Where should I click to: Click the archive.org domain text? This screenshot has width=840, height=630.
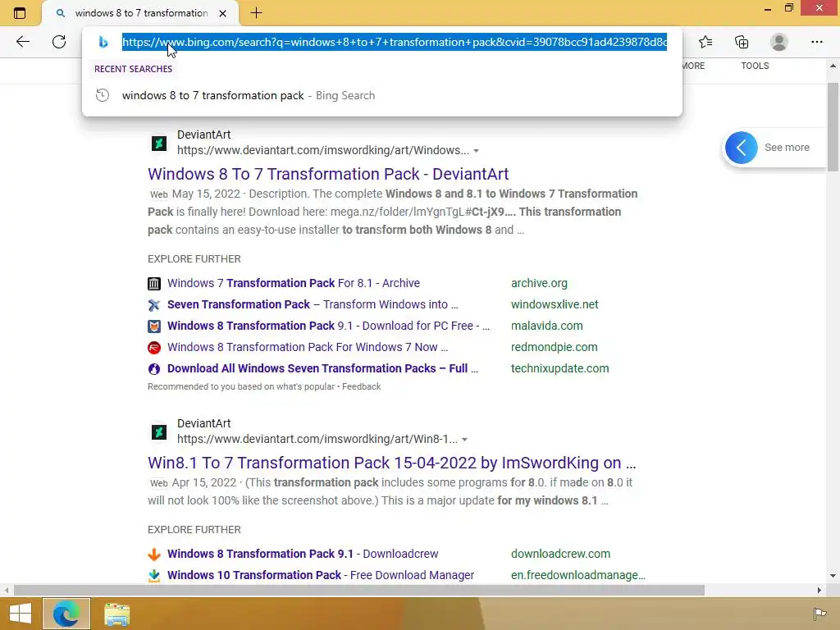click(x=539, y=283)
